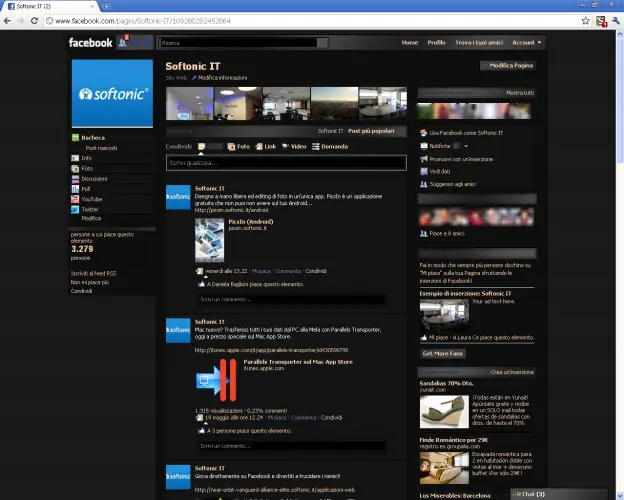Choose Link share option
Screen dimensions: 624x500
click(x=266, y=146)
